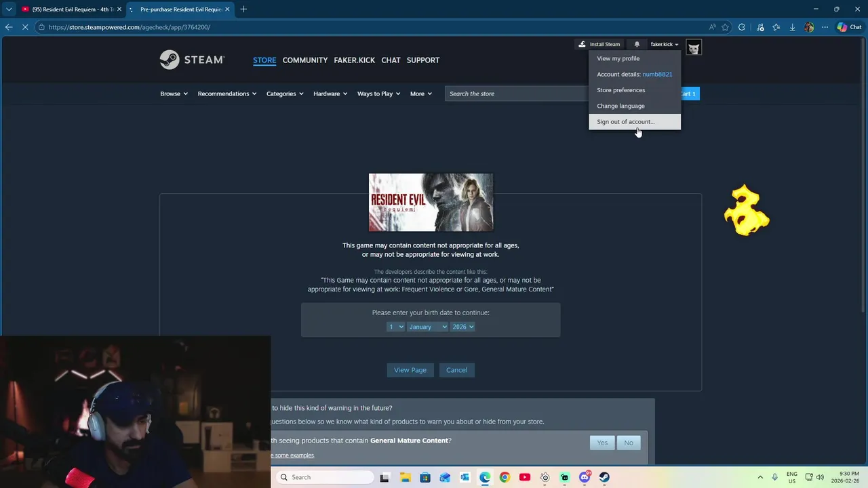Open YouTube app on taskbar
The width and height of the screenshot is (868, 488).
point(524,477)
